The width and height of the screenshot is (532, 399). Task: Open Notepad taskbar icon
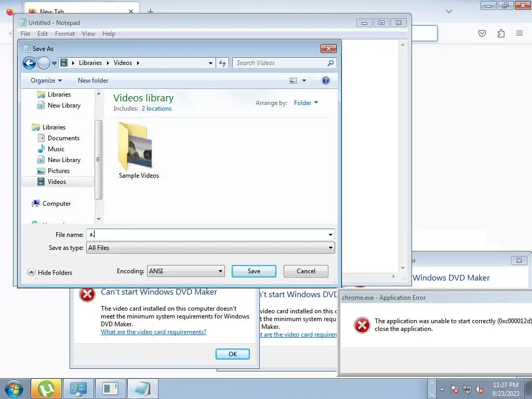tap(142, 389)
